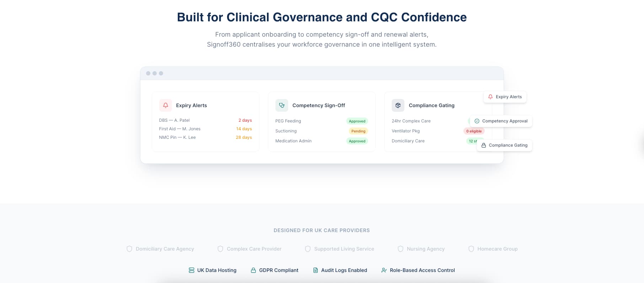Click the stethoscope icon beside Competency Sign-Off
Screen dimensions: 644x283
click(282, 105)
